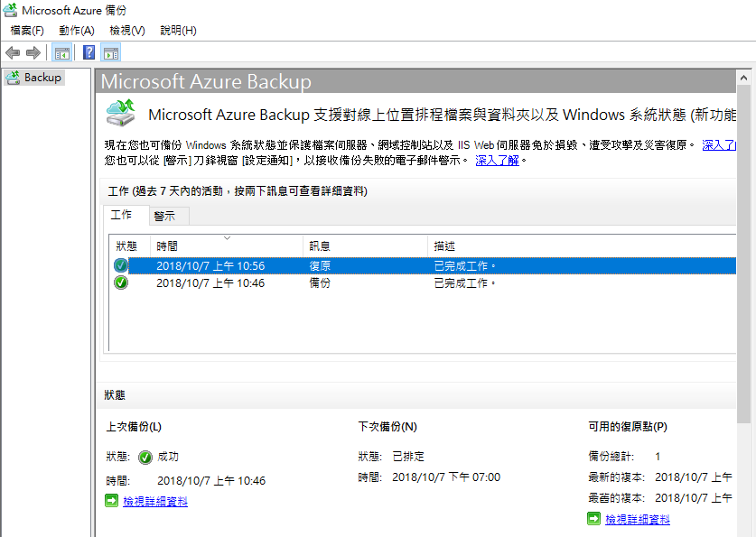Open the 說明(H) menu

[179, 31]
